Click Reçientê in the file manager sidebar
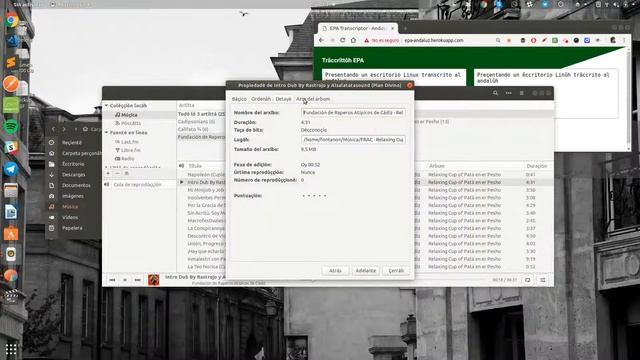640x360 pixels. click(x=72, y=143)
